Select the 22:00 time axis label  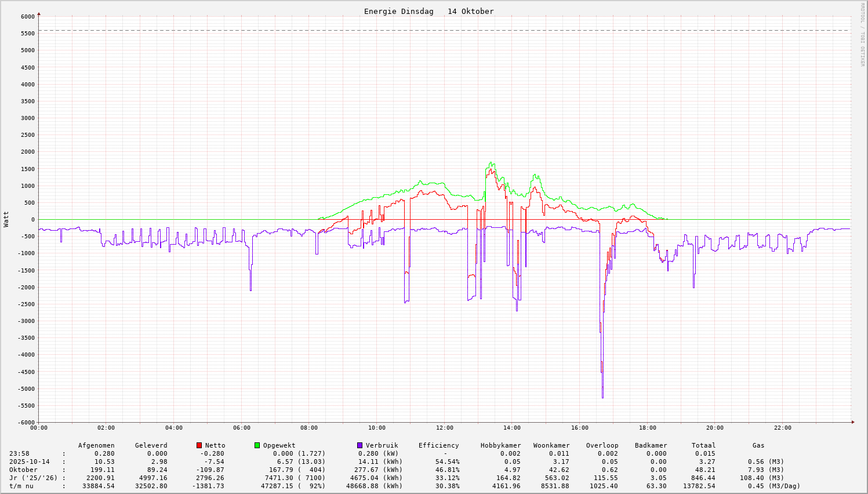coord(782,428)
